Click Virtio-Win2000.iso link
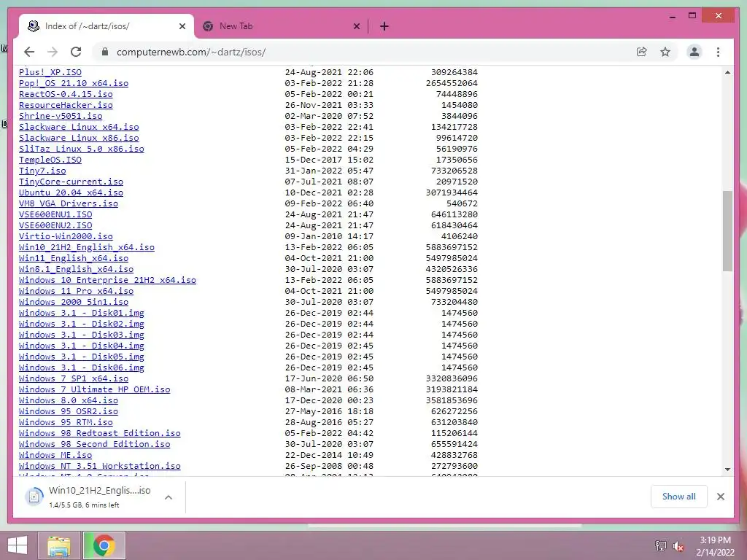Viewport: 747px width, 560px height. click(66, 237)
